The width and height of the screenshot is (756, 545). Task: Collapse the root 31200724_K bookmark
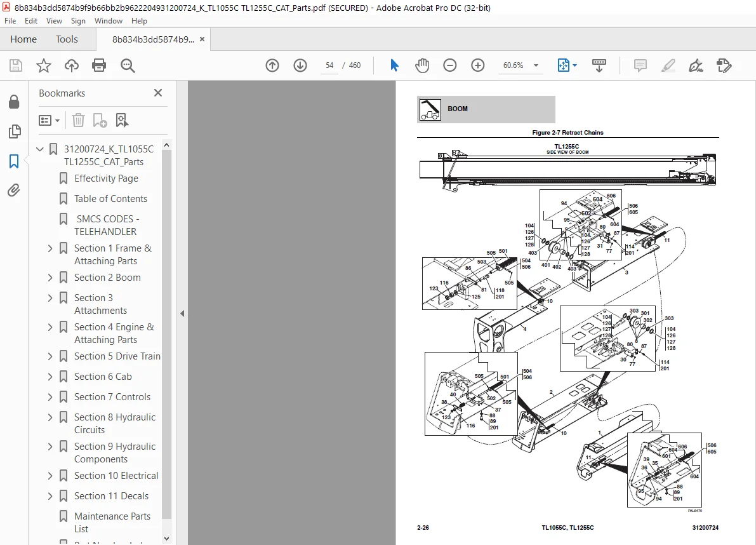click(x=40, y=149)
